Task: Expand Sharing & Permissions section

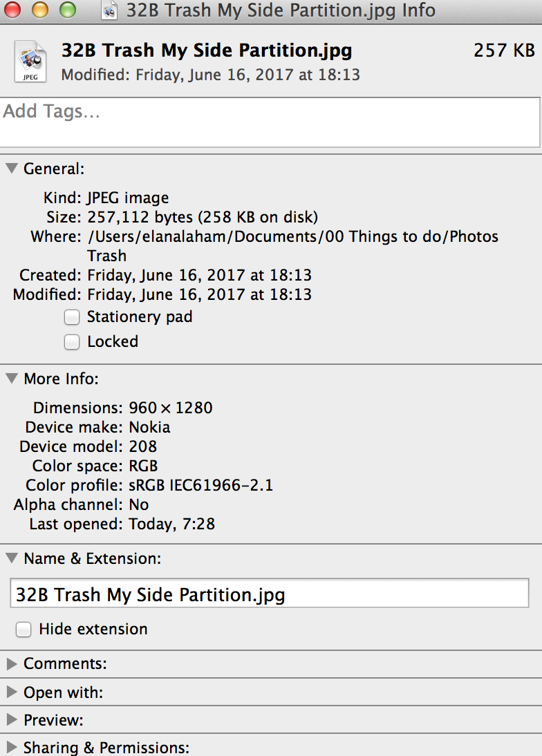Action: (12, 747)
